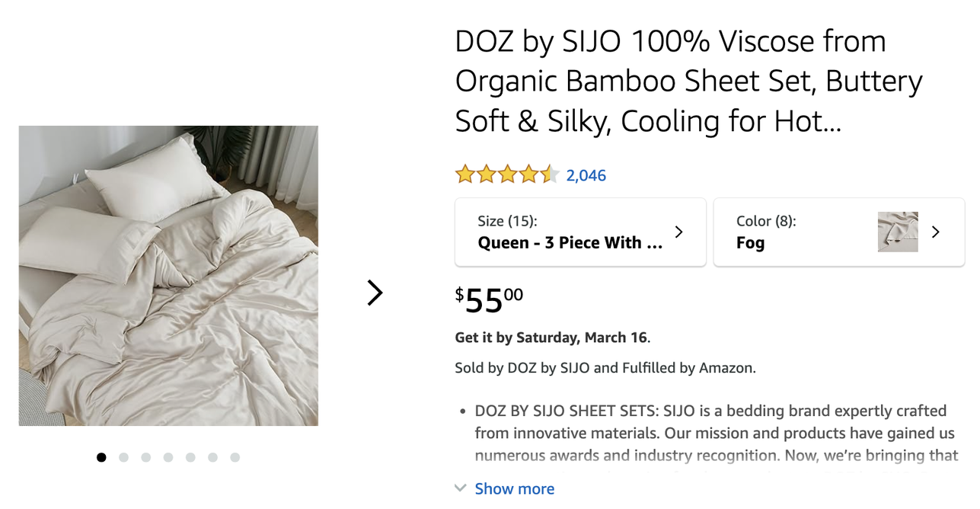Image resolution: width=980 pixels, height=509 pixels.
Task: Click the $55.00 price
Action: pos(490,299)
